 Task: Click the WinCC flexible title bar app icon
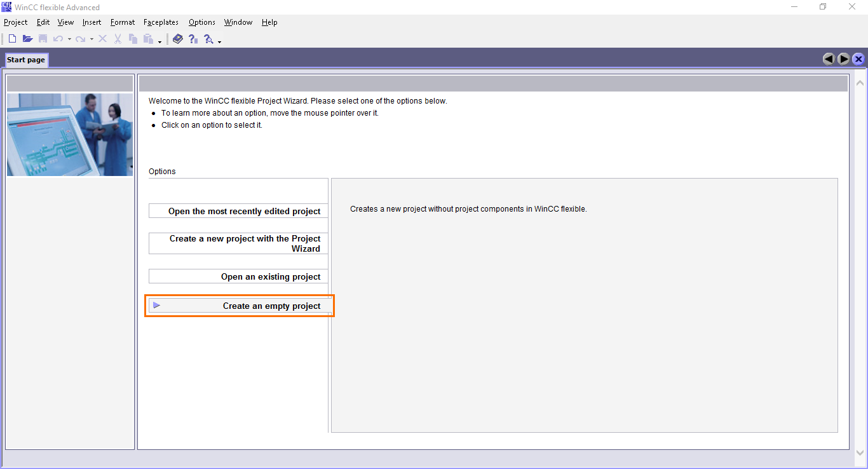(6, 7)
